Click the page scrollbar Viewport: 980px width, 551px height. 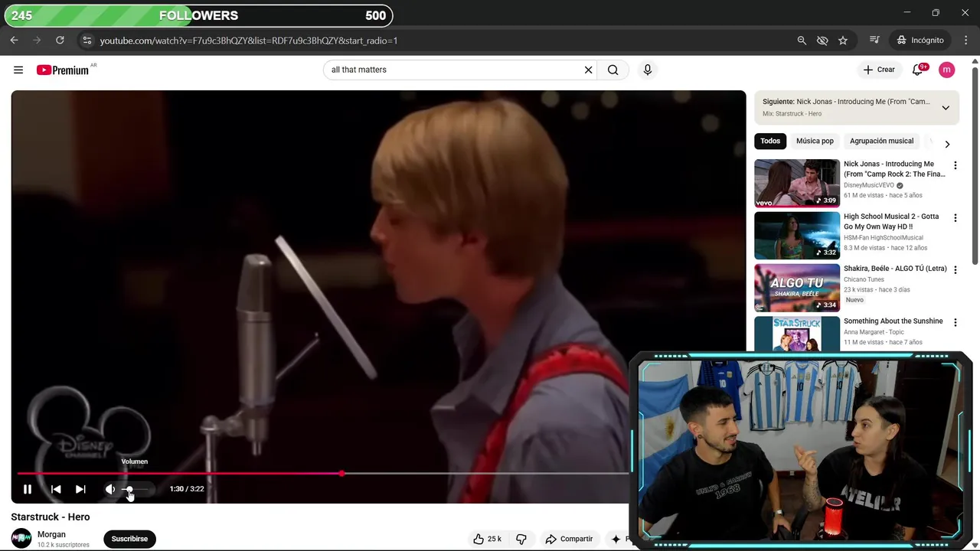975,165
